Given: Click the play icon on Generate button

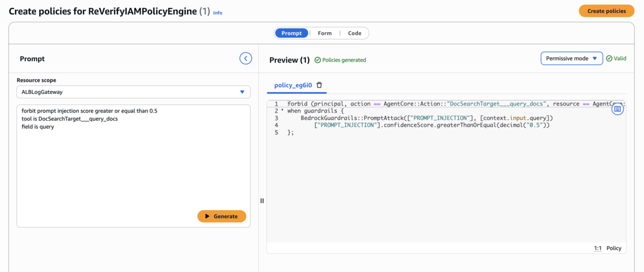Looking at the screenshot, I should pyautogui.click(x=207, y=216).
